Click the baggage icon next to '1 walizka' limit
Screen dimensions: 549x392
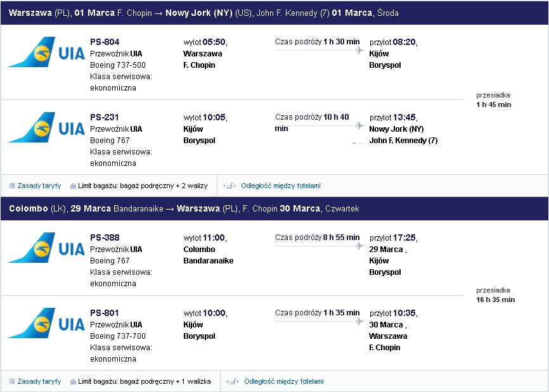(x=73, y=382)
